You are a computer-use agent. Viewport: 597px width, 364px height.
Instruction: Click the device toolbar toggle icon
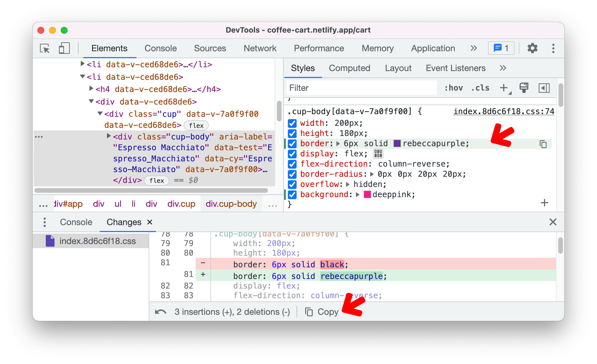click(64, 48)
